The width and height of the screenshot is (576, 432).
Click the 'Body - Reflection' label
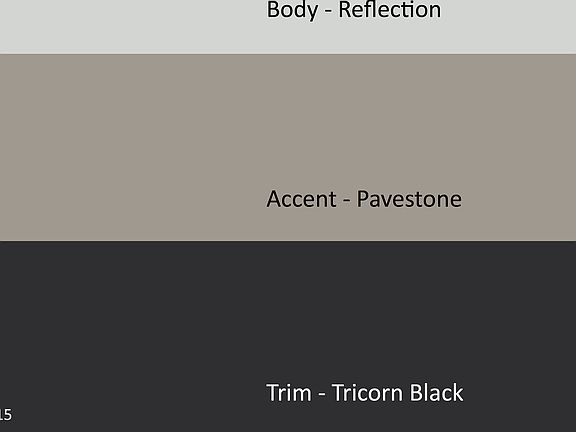354,10
